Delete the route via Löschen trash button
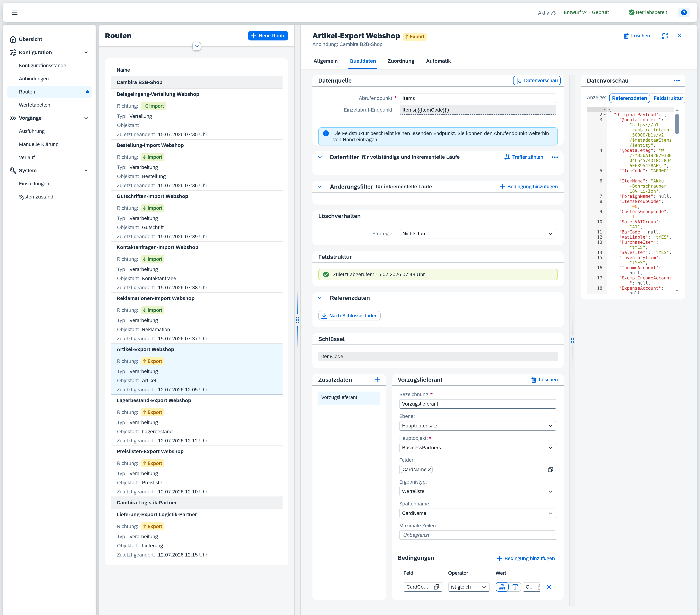Image resolution: width=700 pixels, height=615 pixels. tap(636, 36)
